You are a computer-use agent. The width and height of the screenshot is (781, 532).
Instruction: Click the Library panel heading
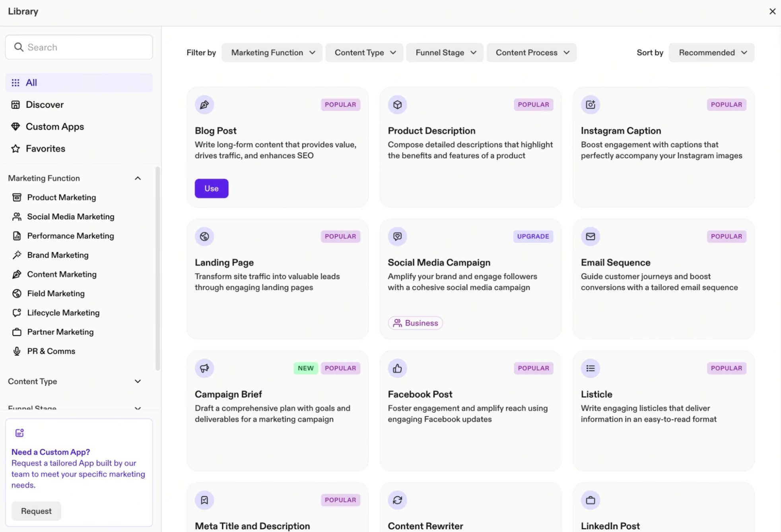(x=23, y=12)
